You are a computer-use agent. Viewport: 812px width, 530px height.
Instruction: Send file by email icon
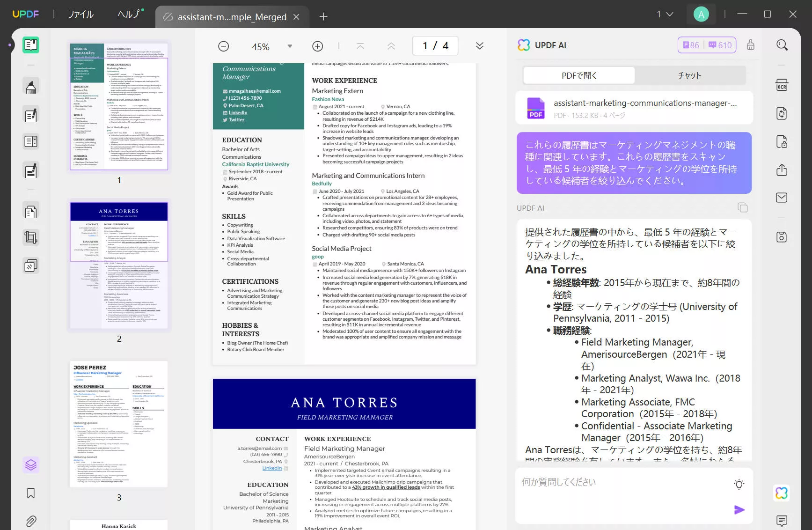782,198
